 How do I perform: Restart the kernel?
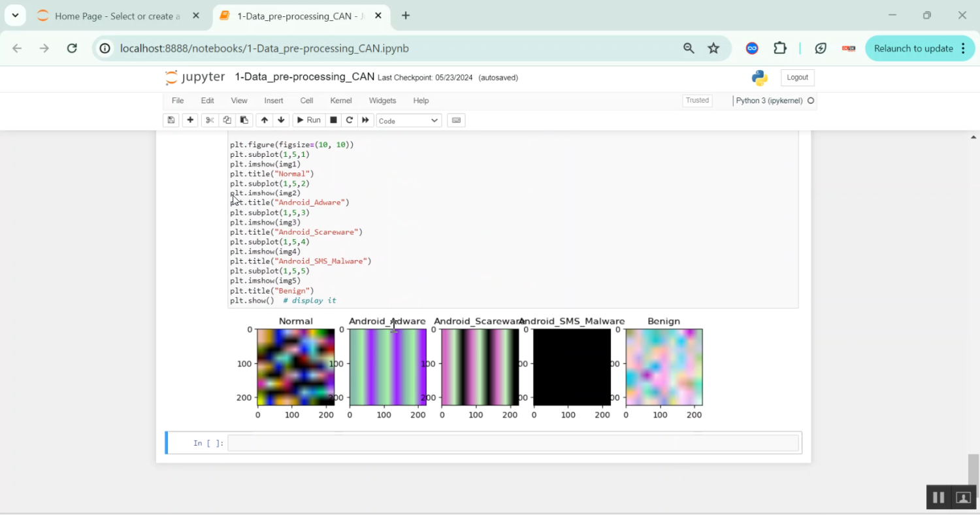coord(349,120)
